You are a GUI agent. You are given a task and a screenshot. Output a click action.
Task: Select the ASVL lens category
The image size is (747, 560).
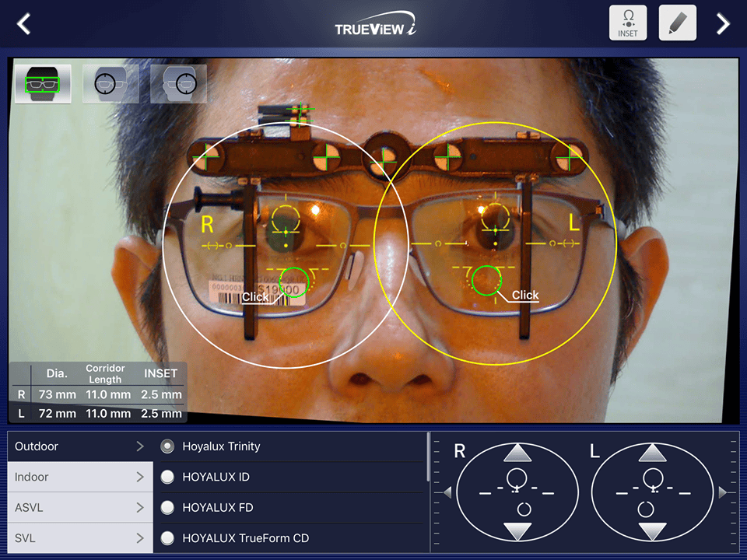coord(80,507)
